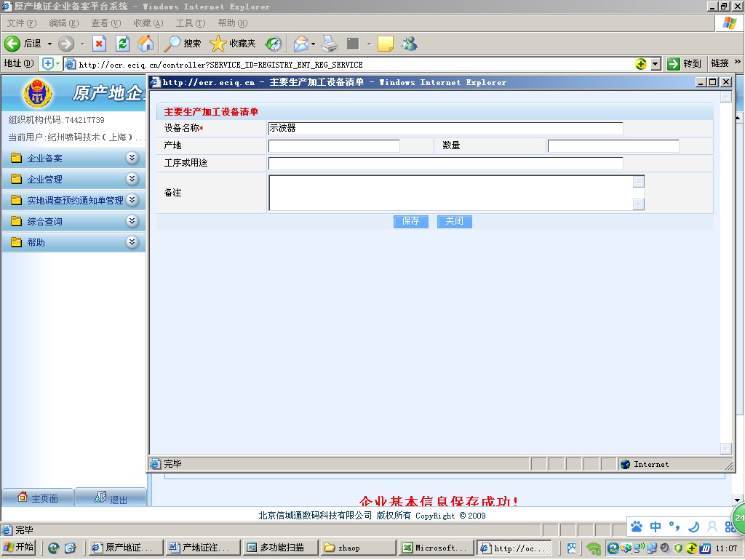This screenshot has width=745, height=560.
Task: Click the Refresh icon in the browser toolbar
Action: click(121, 44)
